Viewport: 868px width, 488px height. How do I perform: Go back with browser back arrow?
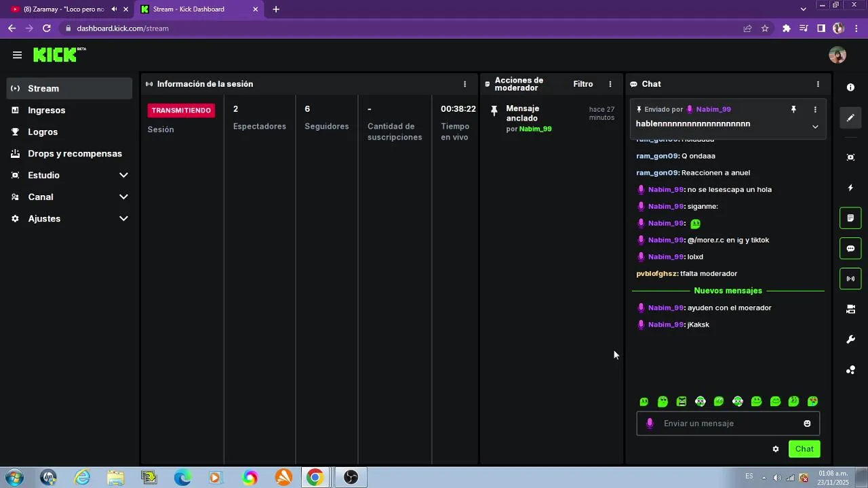pos(12,28)
